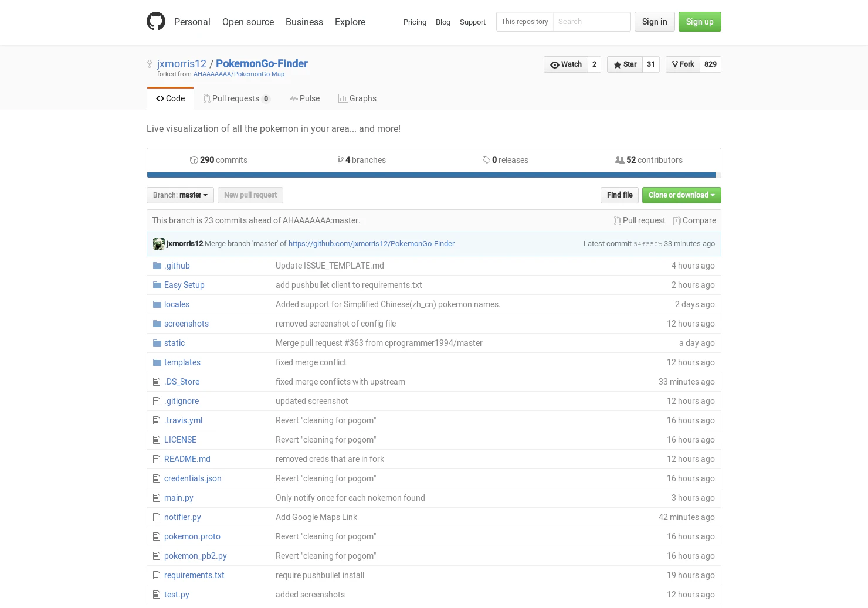This screenshot has width=868, height=608.
Task: Open the Pull request link near Compare
Action: tap(639, 220)
